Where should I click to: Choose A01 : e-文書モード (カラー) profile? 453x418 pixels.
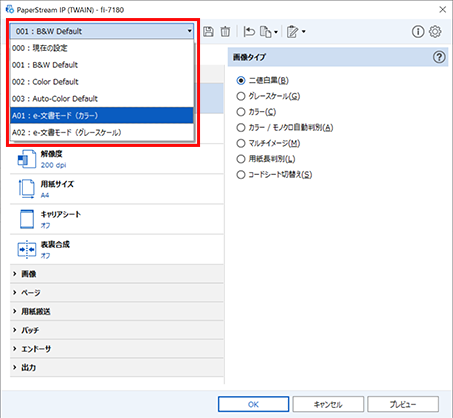pos(102,116)
